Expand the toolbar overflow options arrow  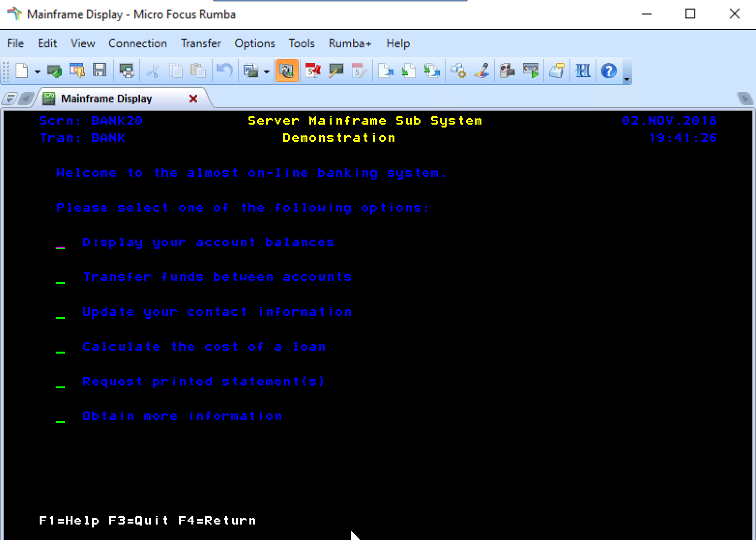pos(627,71)
